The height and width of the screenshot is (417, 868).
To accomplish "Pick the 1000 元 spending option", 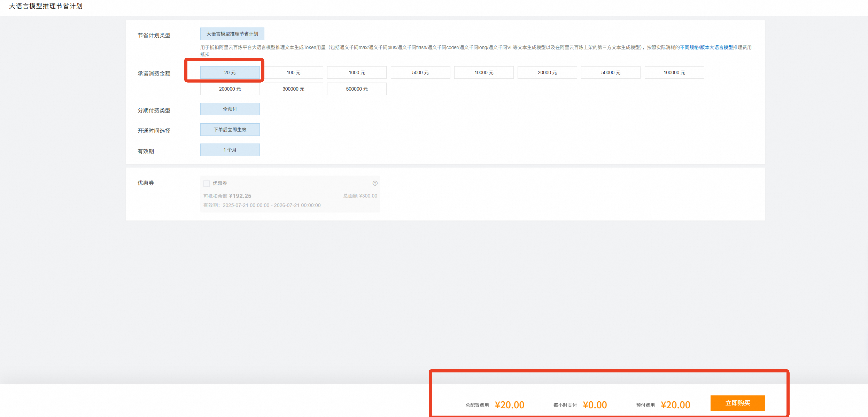I will click(357, 72).
